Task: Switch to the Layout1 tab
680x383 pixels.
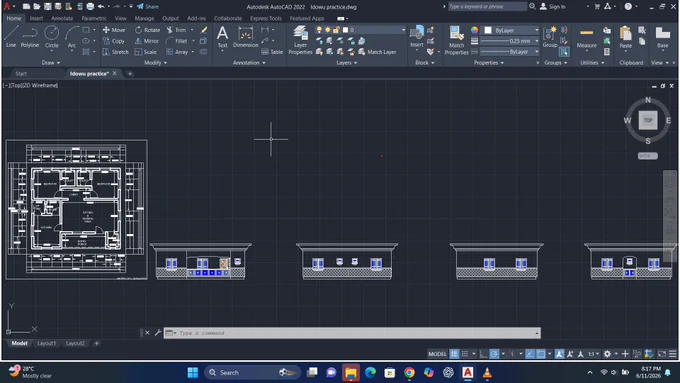Action: [46, 343]
